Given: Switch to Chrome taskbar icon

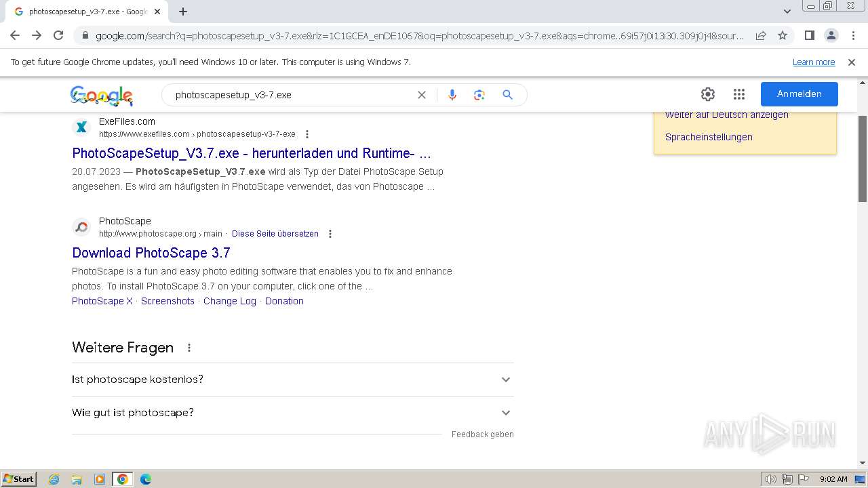Looking at the screenshot, I should (123, 479).
